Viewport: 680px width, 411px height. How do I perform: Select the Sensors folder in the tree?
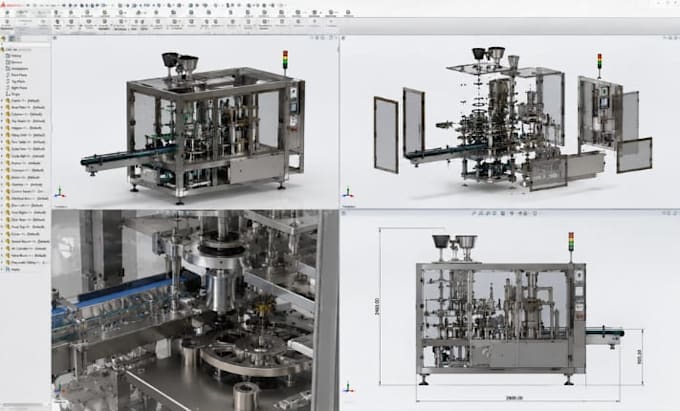pos(14,62)
